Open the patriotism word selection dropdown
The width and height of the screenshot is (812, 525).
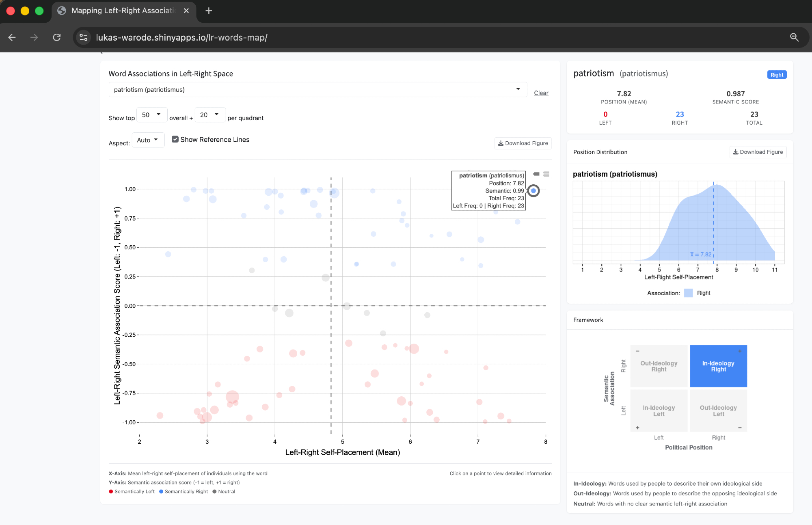pos(317,89)
